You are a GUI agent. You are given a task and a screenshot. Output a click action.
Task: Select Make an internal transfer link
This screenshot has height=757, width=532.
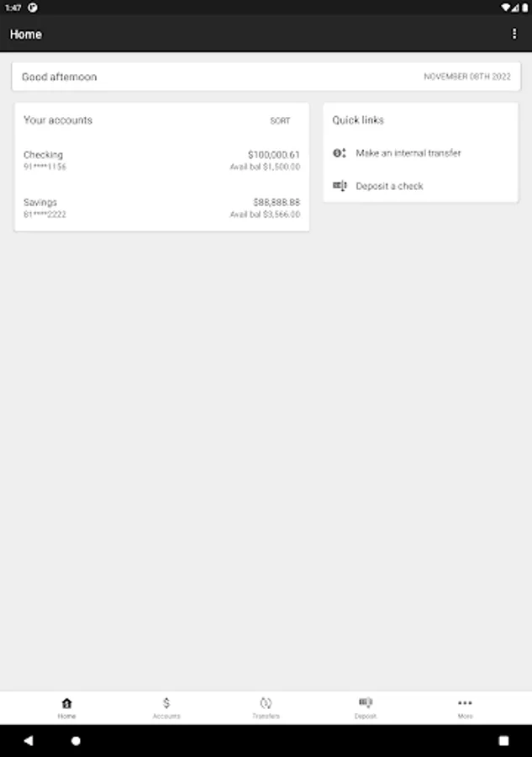(408, 153)
